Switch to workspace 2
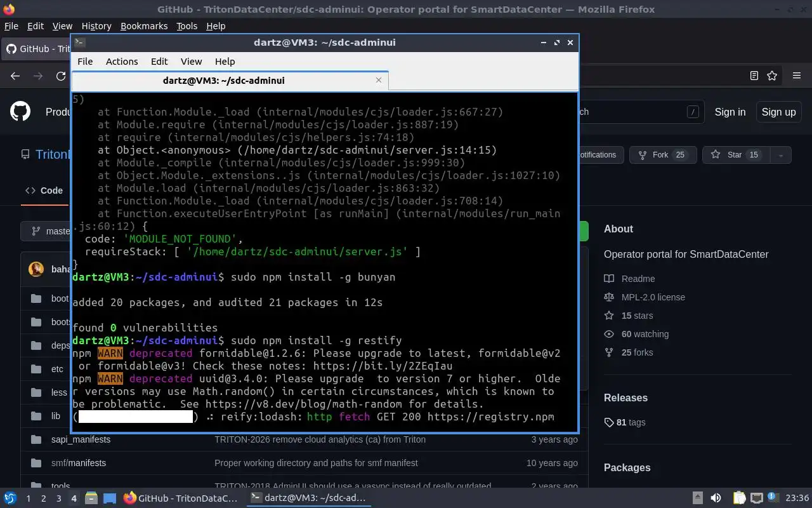This screenshot has height=508, width=812. 43,498
